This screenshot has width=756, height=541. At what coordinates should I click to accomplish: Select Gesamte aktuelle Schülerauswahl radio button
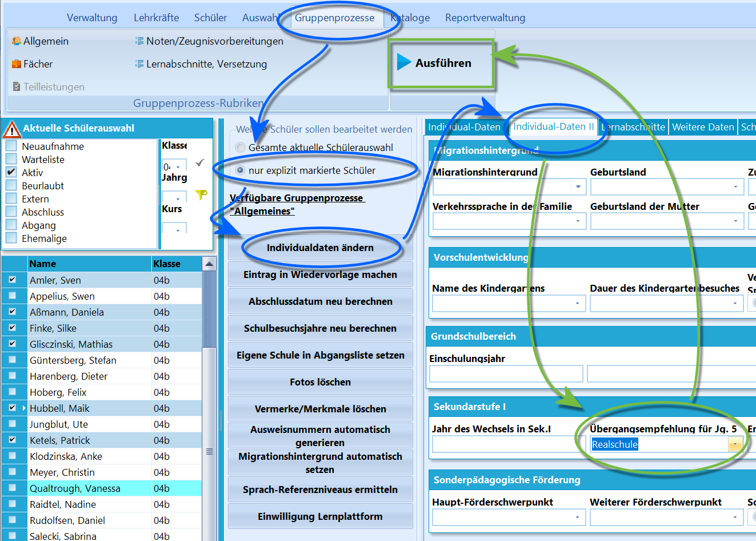pos(241,148)
